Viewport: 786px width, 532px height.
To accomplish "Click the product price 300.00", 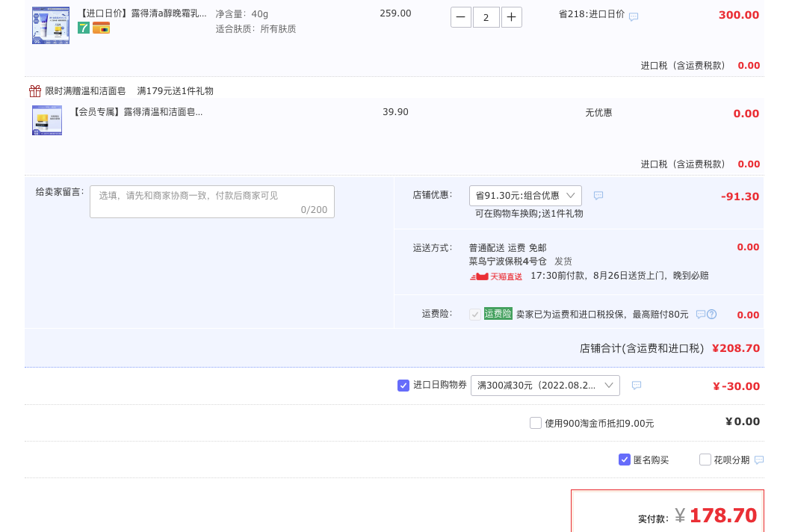I will click(739, 15).
